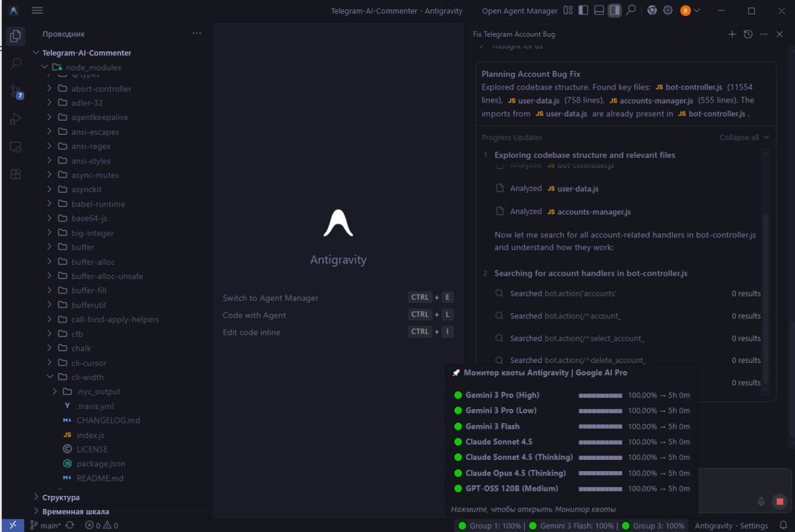
Task: Open errors and warnings counter in status bar
Action: pos(101,525)
